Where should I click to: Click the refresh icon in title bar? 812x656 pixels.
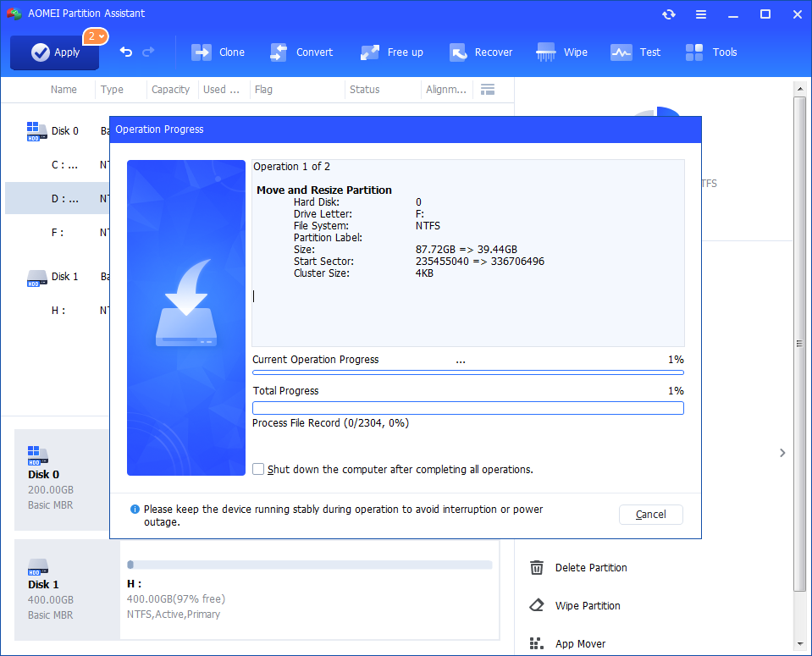(669, 14)
